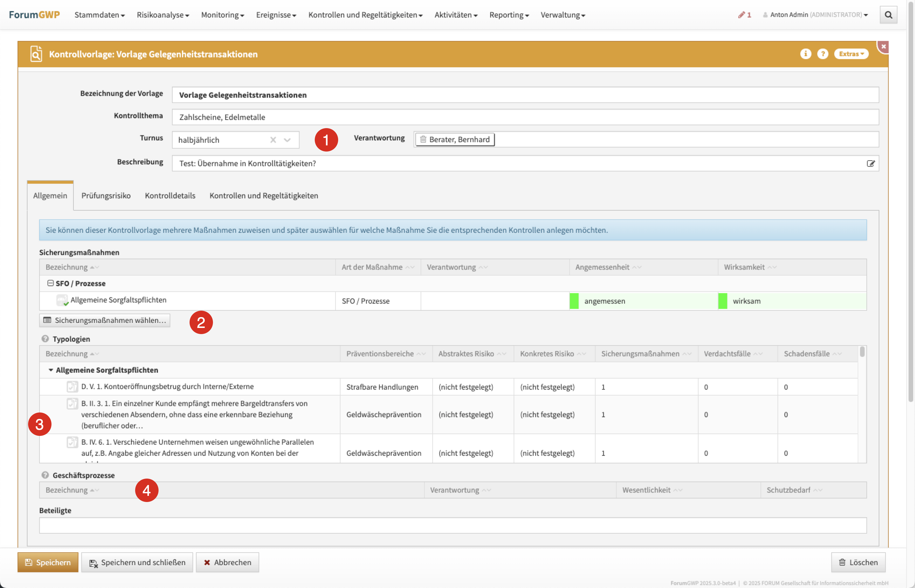Click the Typologien help icon
The image size is (915, 588).
pyautogui.click(x=45, y=339)
